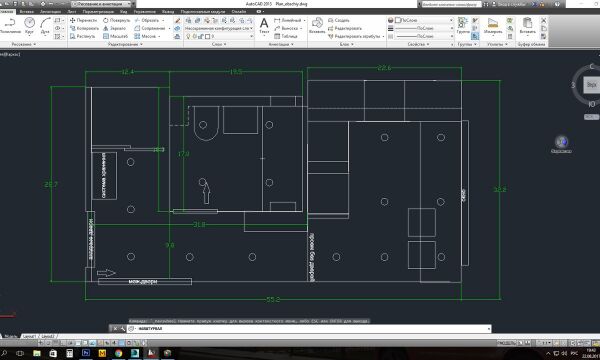Image resolution: width=600 pixels, height=360 pixels.
Task: Click the Верх face of the ViewCube
Action: [x=592, y=85]
